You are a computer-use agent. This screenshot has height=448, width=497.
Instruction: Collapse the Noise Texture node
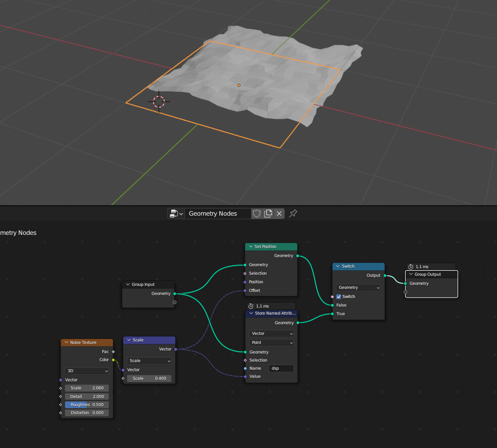click(x=67, y=342)
